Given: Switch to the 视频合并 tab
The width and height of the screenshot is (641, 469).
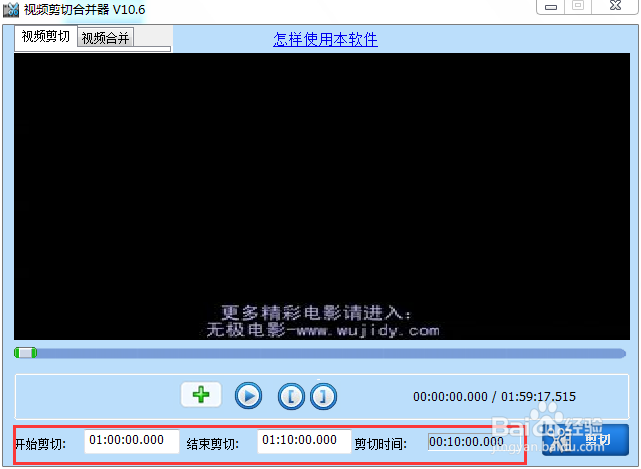Looking at the screenshot, I should tap(105, 38).
